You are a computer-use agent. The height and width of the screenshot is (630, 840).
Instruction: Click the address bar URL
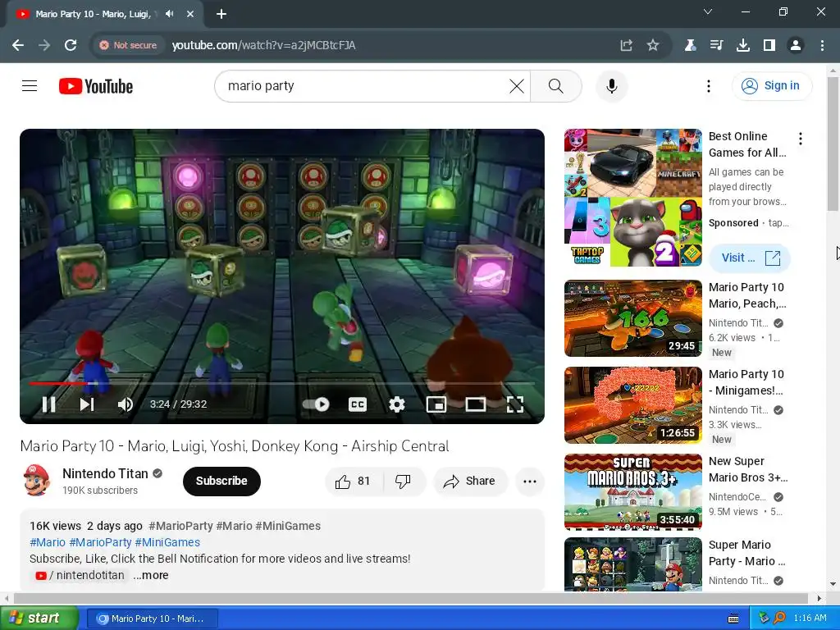263,45
